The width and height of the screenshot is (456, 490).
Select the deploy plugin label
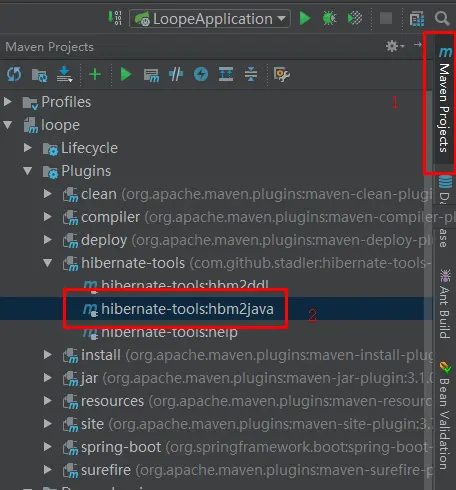coord(104,240)
